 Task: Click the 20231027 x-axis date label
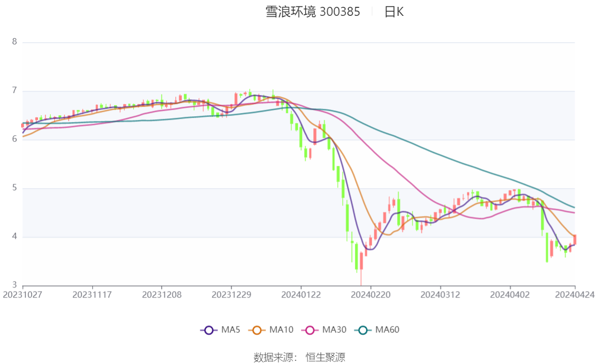coord(22,295)
